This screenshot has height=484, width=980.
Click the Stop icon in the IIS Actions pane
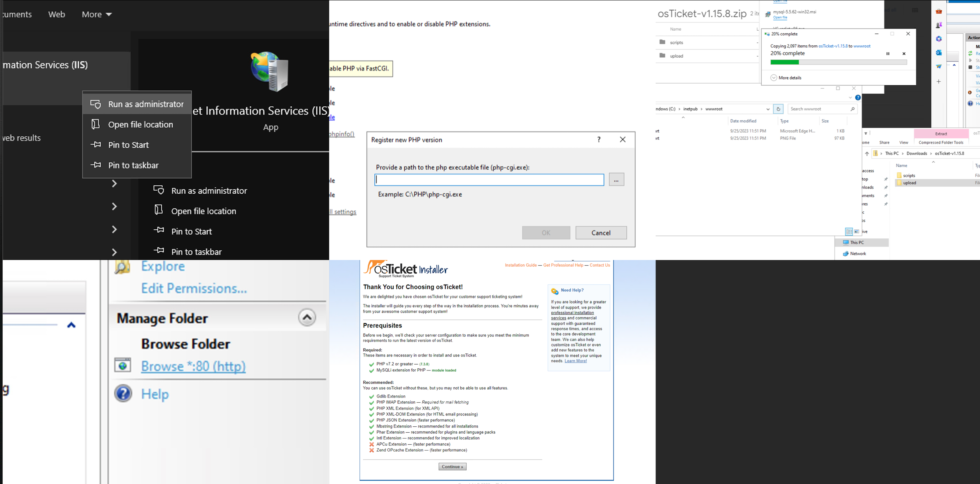(x=970, y=67)
